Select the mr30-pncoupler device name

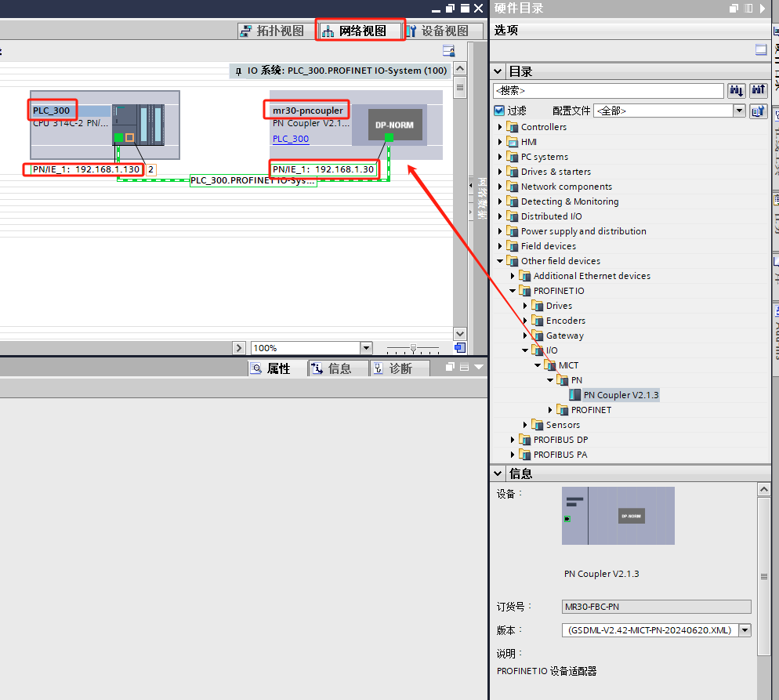(x=307, y=111)
